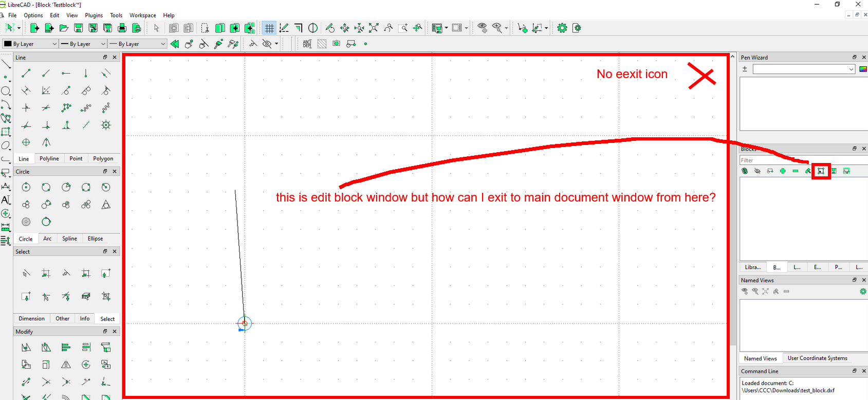This screenshot has width=868, height=400.
Task: Click the edit block icon in Blocks panel
Action: [x=821, y=171]
